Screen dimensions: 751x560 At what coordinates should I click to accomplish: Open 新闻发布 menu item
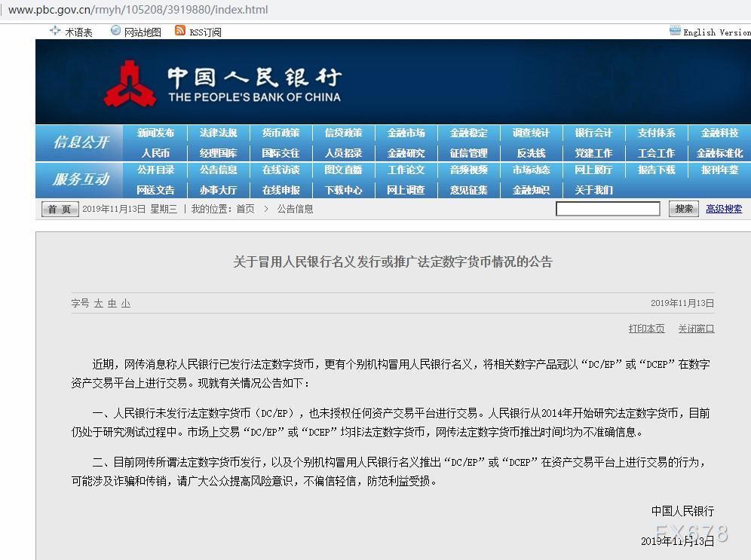155,133
